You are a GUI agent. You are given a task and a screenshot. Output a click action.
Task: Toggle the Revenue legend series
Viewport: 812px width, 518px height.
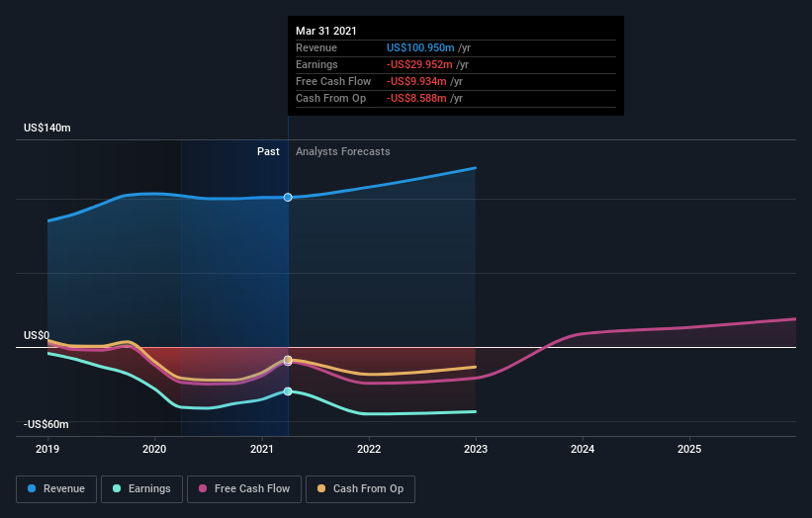coord(56,488)
